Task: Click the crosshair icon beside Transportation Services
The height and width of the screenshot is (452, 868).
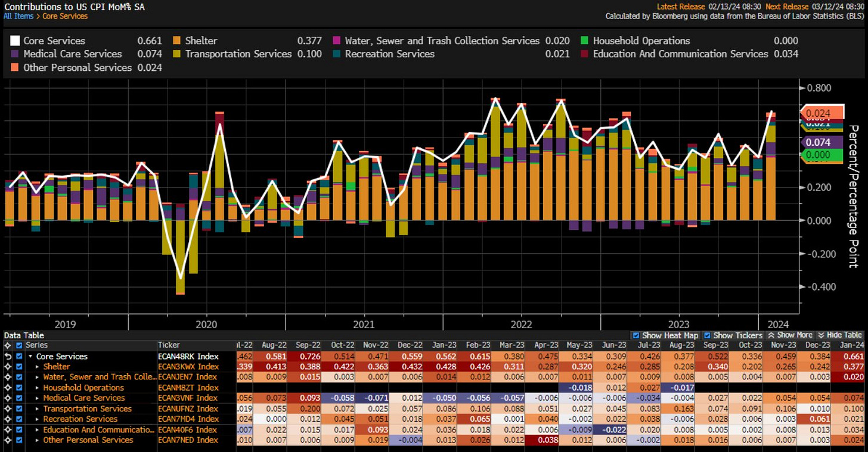Action: [7, 409]
